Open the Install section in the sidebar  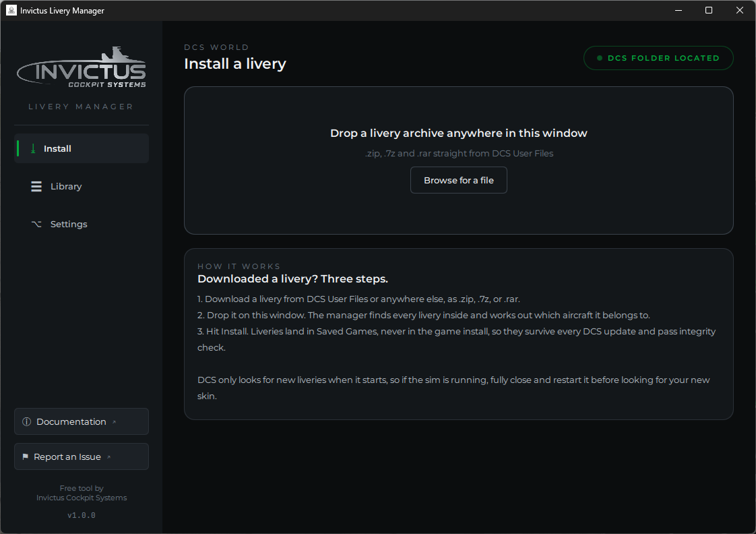[82, 148]
